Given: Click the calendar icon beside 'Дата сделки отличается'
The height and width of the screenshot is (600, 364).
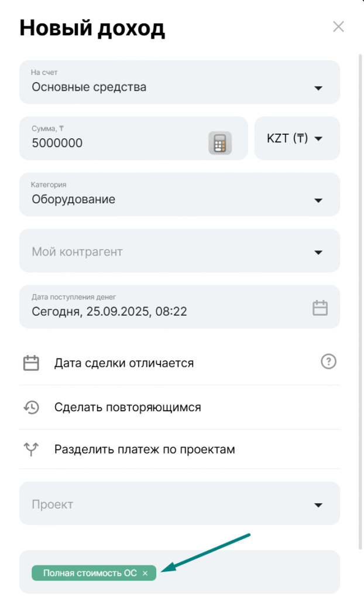Looking at the screenshot, I should pos(31,363).
